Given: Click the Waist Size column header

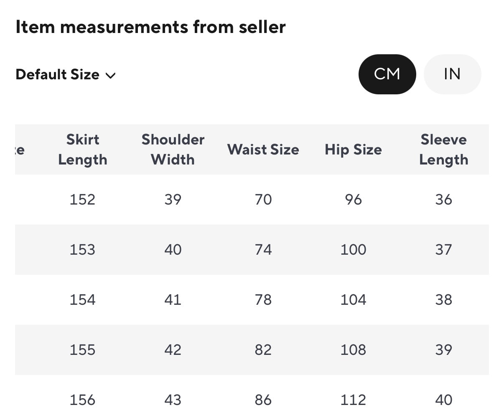Looking at the screenshot, I should click(x=263, y=149).
